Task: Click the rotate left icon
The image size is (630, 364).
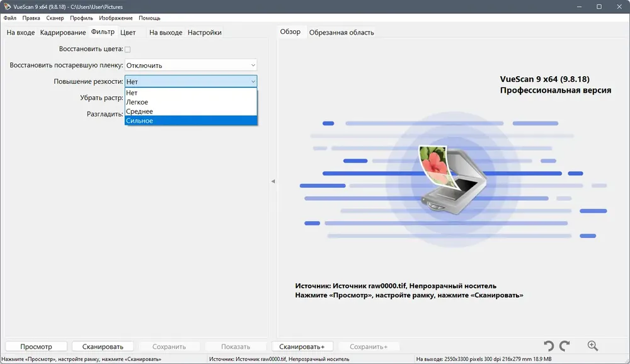Action: click(x=549, y=346)
